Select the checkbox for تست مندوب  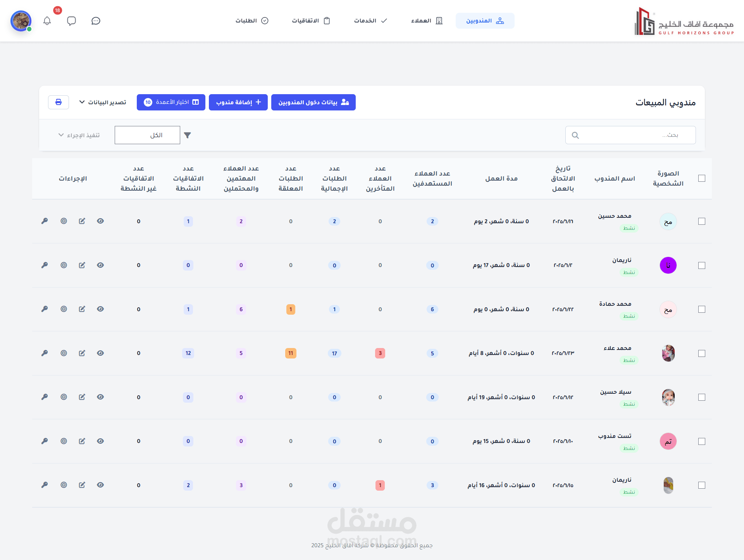point(701,441)
